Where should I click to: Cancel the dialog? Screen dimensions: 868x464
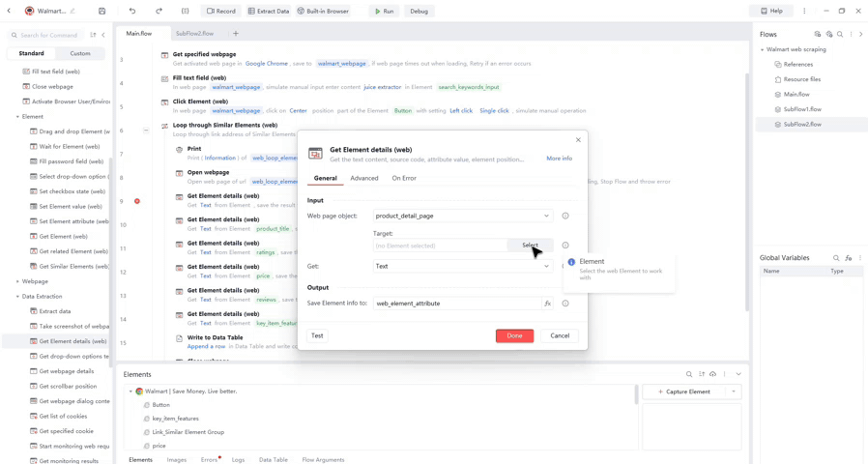tap(560, 336)
